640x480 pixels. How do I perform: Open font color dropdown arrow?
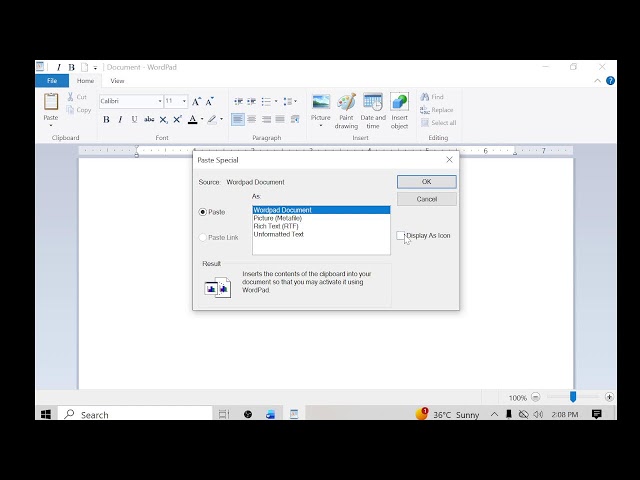tap(202, 120)
